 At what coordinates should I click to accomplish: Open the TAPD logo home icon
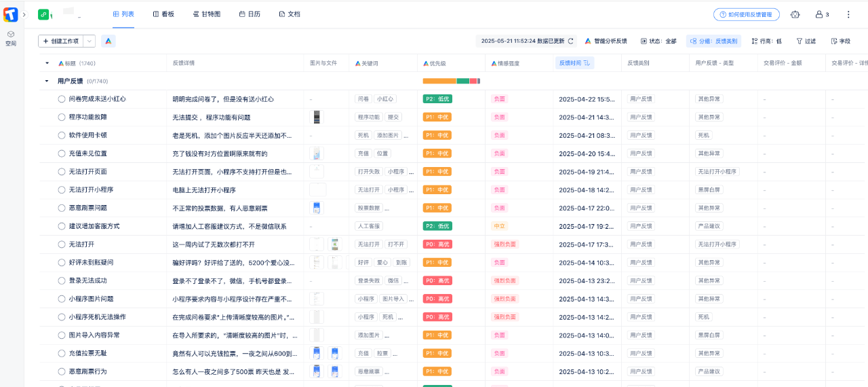(x=11, y=14)
